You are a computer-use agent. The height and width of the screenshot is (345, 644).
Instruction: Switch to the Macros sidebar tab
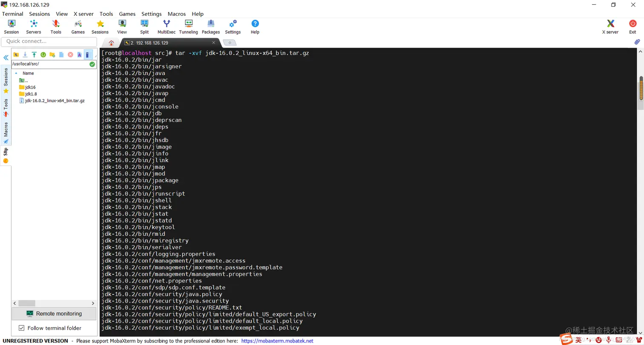tap(6, 133)
